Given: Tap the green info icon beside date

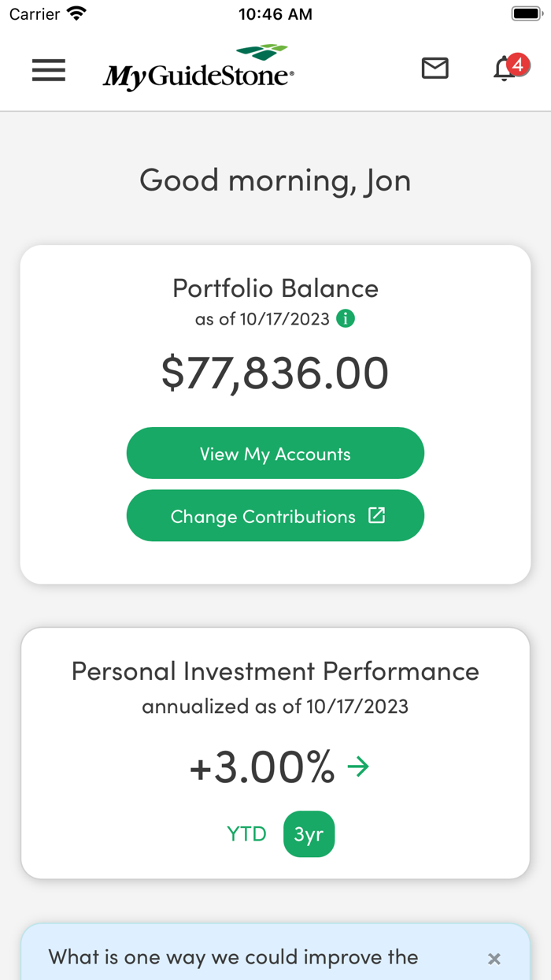Looking at the screenshot, I should 346,318.
